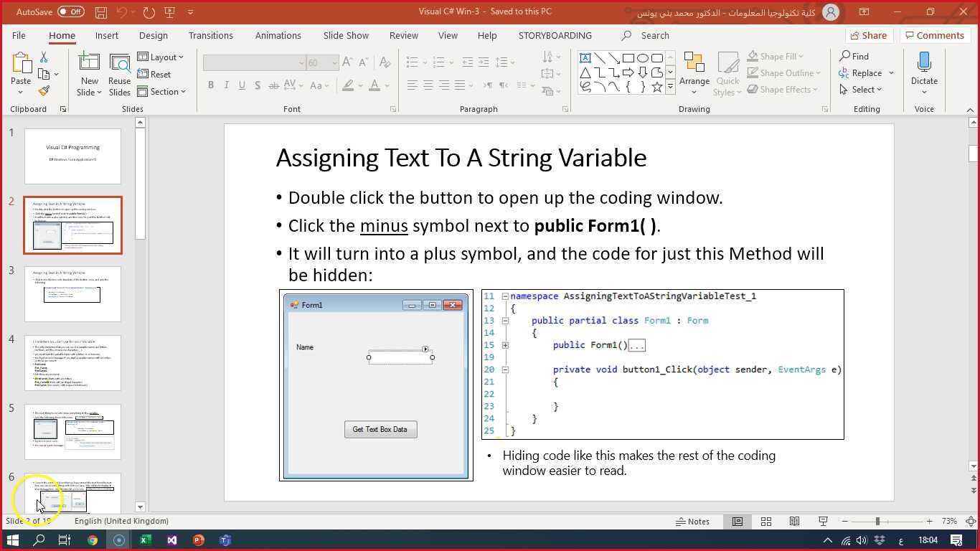Center-align the paragraph text
Viewport: 980px width, 551px height.
click(428, 85)
